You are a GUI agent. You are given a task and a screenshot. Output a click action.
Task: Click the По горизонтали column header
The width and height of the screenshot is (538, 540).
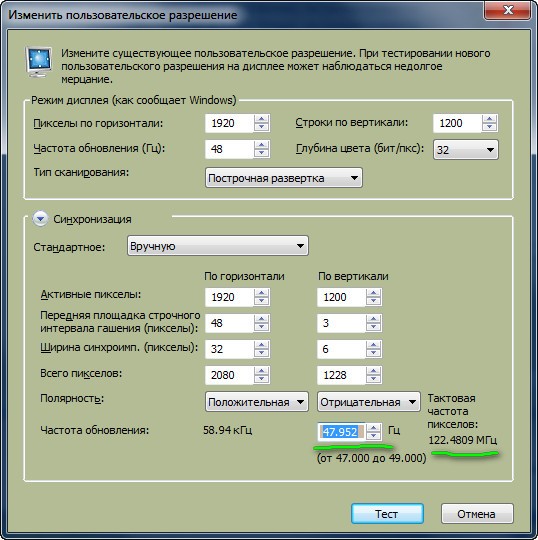point(244,276)
